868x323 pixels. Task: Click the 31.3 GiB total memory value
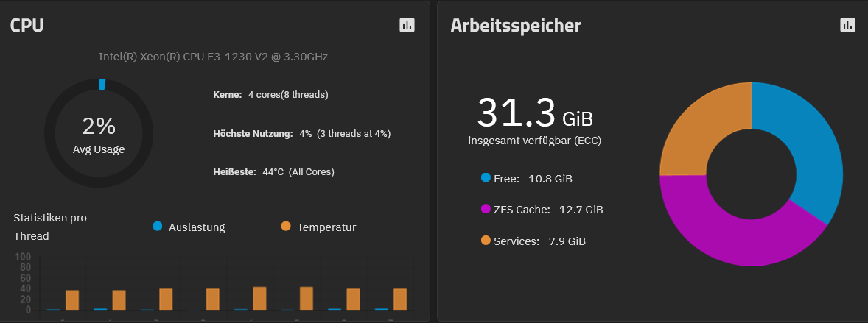click(x=535, y=113)
